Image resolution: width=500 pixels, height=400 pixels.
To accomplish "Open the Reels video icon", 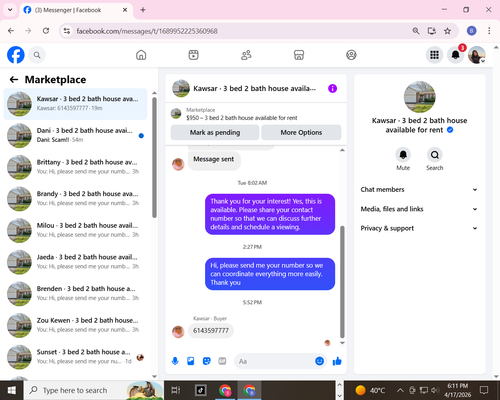I will (x=193, y=55).
